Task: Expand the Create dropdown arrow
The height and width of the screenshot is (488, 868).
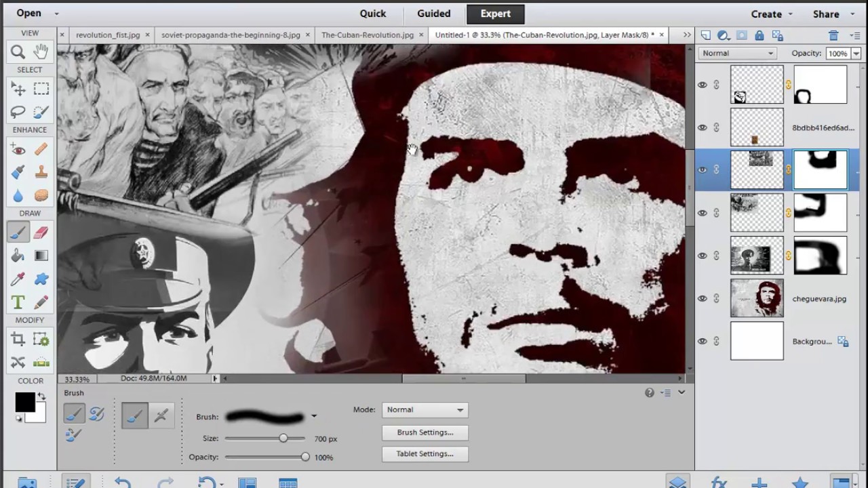Action: (790, 14)
